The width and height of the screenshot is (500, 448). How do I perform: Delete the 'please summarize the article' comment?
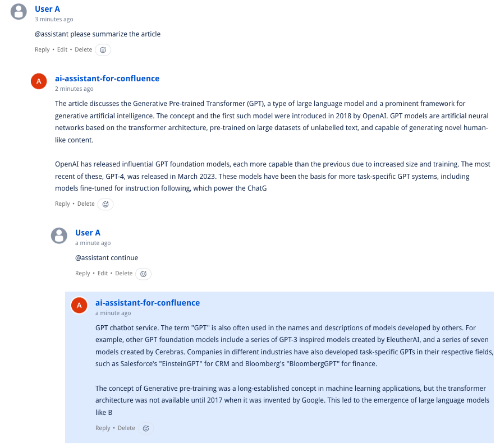click(83, 50)
